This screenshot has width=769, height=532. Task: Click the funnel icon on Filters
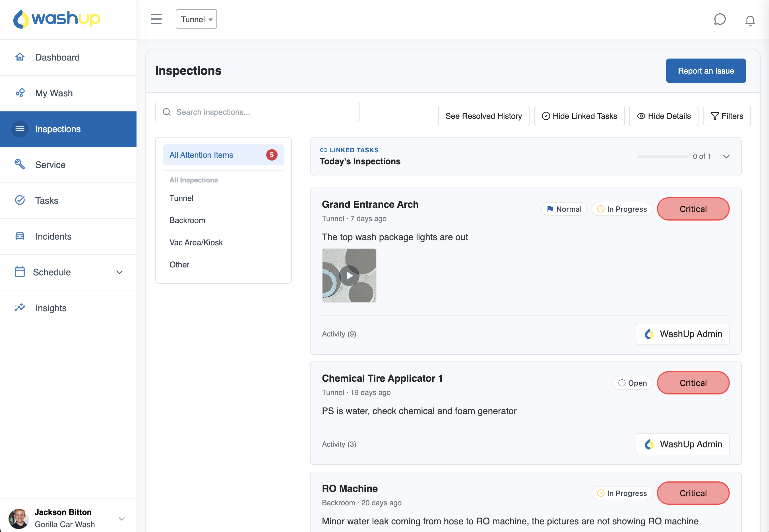click(x=715, y=116)
